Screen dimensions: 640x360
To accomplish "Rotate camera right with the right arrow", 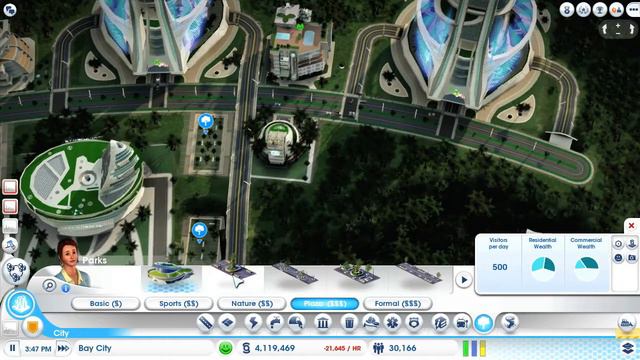I will coord(631,29).
